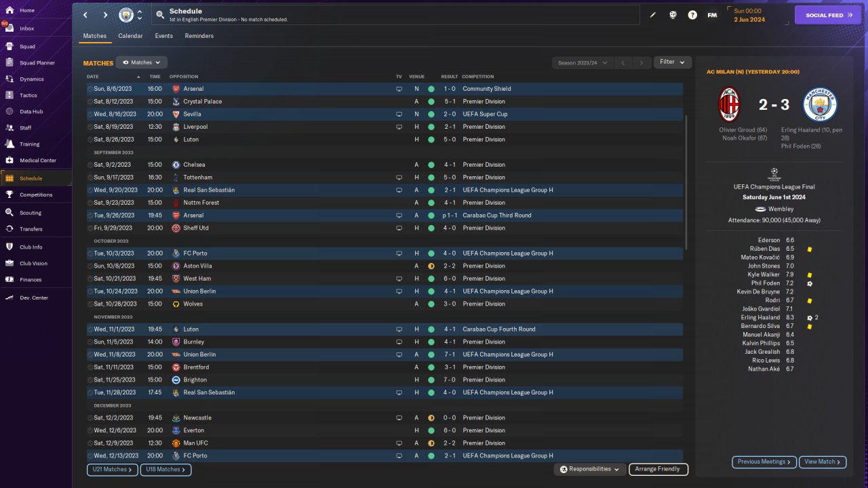Viewport: 868px width, 488px height.
Task: Open the Season 2023/24 dropdown
Action: click(x=583, y=63)
